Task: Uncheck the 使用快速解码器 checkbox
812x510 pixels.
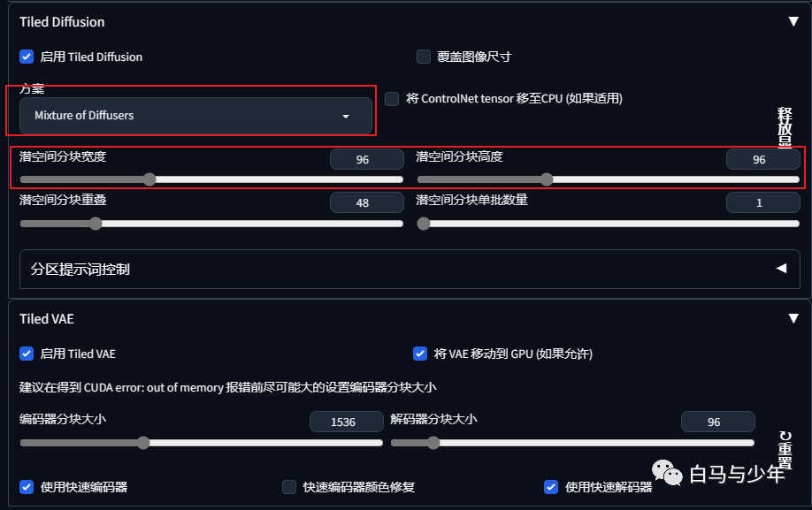Action: click(551, 487)
